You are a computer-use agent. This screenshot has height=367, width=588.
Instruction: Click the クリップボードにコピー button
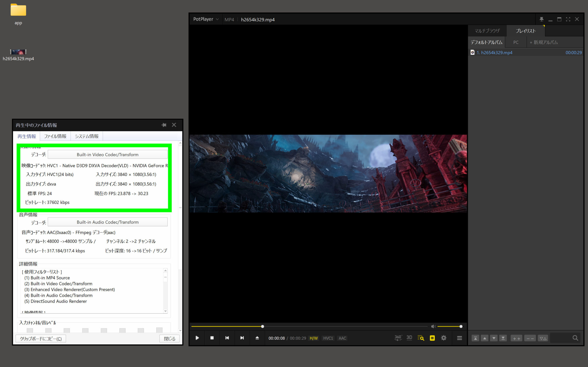[41, 339]
